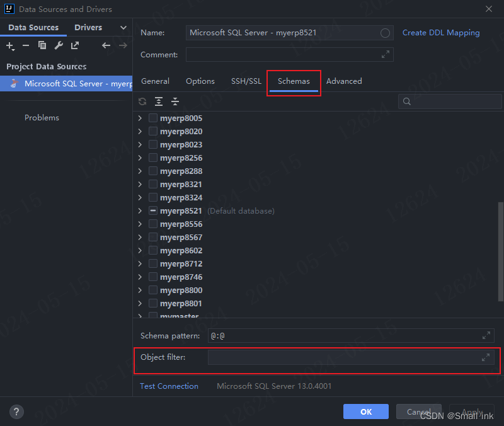Toggle the myerp8521 default database checkbox
The width and height of the screenshot is (504, 426).
pyautogui.click(x=153, y=210)
